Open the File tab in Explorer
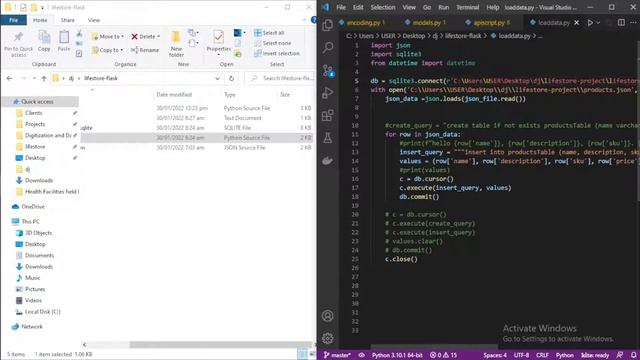This screenshot has width=640, height=360. click(13, 20)
